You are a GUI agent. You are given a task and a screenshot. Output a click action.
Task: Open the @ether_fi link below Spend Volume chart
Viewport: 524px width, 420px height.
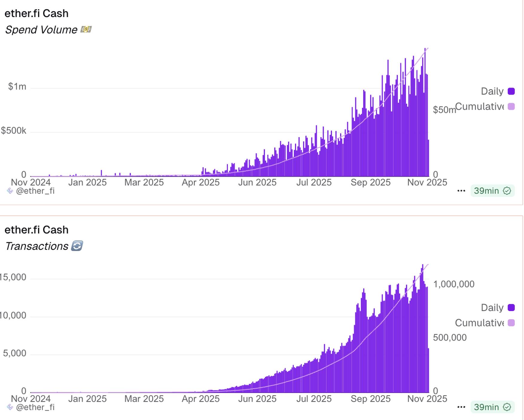pyautogui.click(x=35, y=191)
